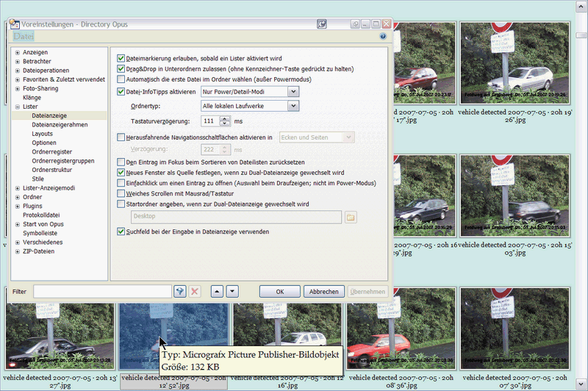Click the Übernehmen button
588x391 pixels.
367,291
